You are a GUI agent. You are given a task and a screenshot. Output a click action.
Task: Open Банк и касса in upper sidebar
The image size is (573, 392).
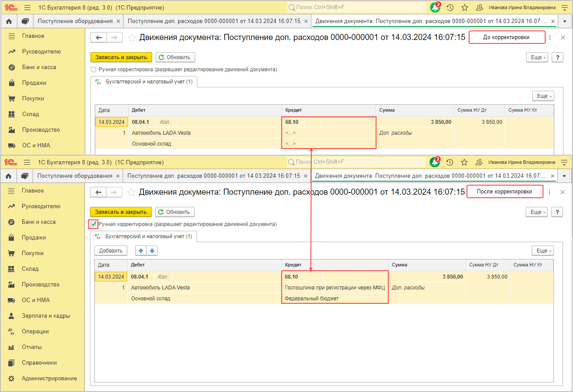(43, 67)
